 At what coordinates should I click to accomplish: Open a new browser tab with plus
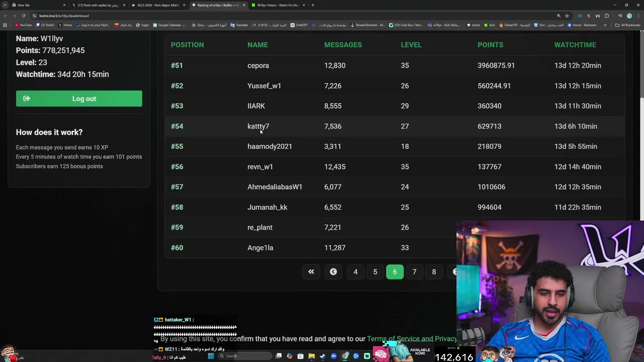tap(313, 5)
